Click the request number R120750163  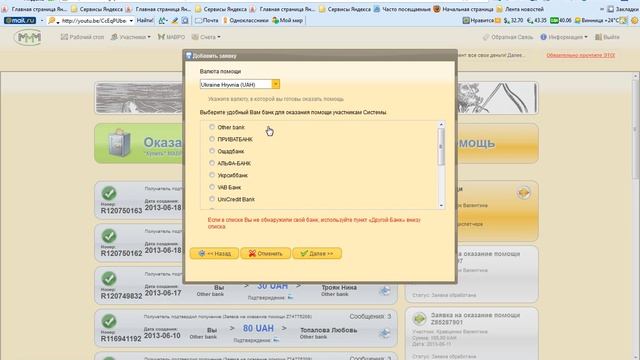121,211
